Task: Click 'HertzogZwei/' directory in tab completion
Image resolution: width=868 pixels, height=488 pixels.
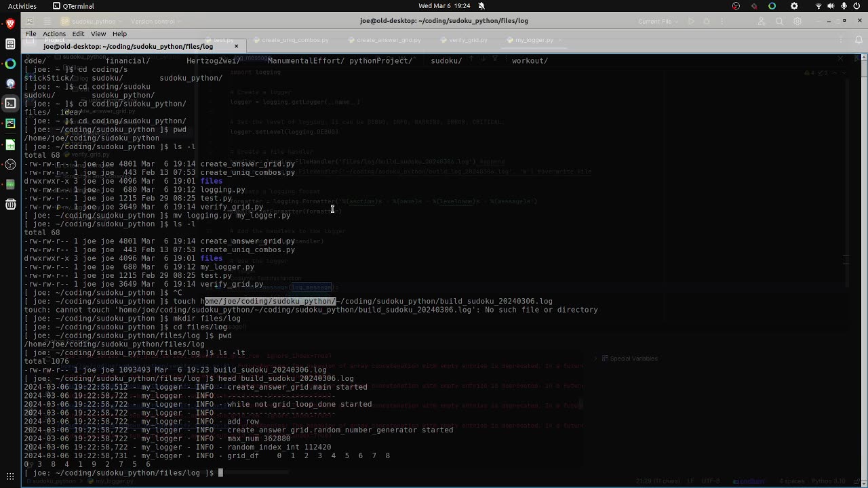Action: point(214,61)
